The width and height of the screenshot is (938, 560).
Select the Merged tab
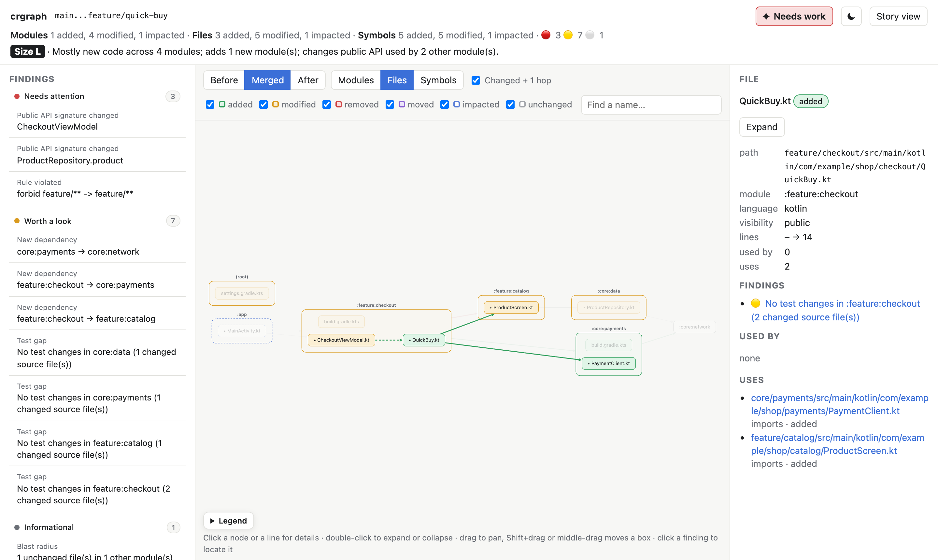(x=268, y=80)
